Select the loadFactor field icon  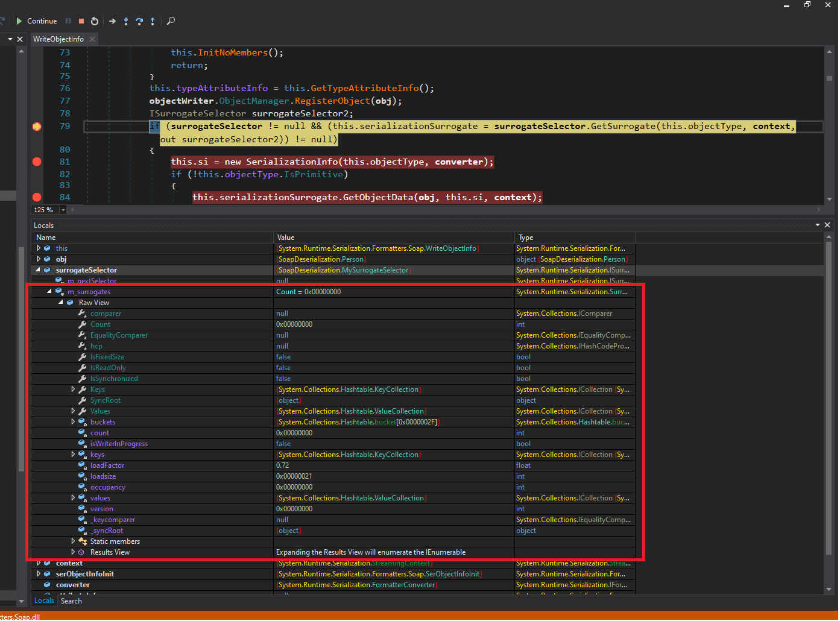pos(82,465)
